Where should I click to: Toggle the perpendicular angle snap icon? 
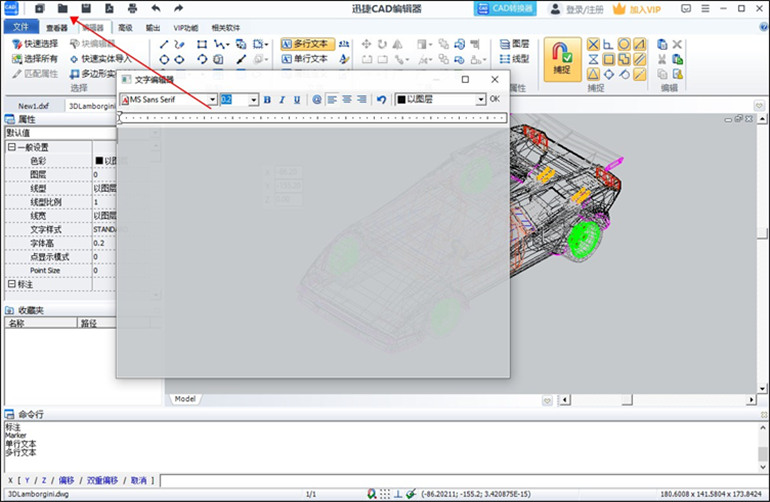click(608, 45)
